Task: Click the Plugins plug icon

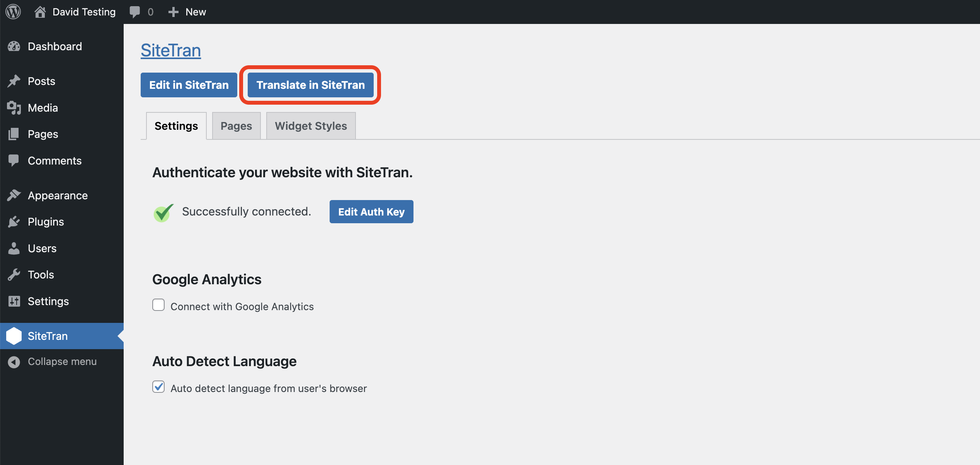Action: pyautogui.click(x=14, y=222)
